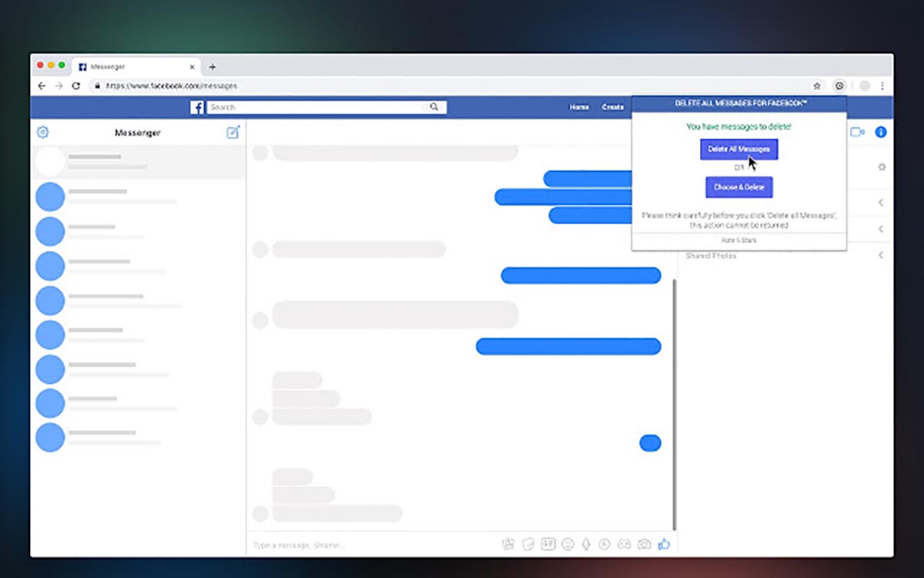This screenshot has height=578, width=924.
Task: Select Home in the Facebook navigation bar
Action: [x=579, y=107]
